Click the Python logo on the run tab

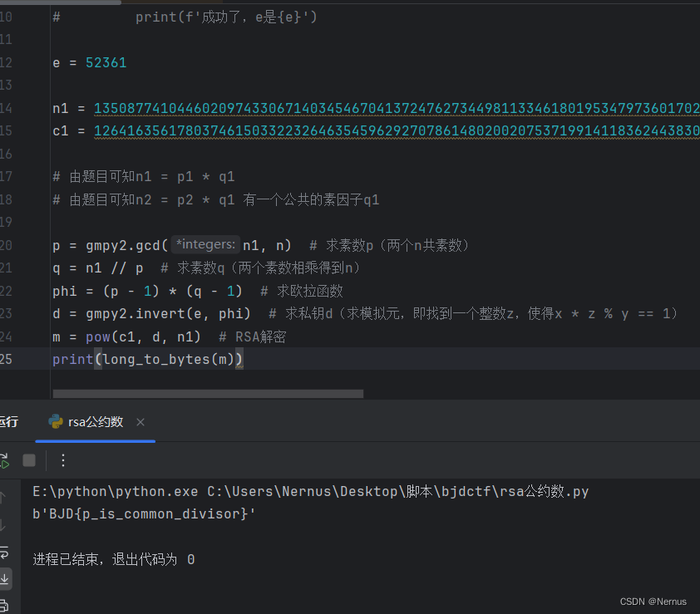(55, 422)
